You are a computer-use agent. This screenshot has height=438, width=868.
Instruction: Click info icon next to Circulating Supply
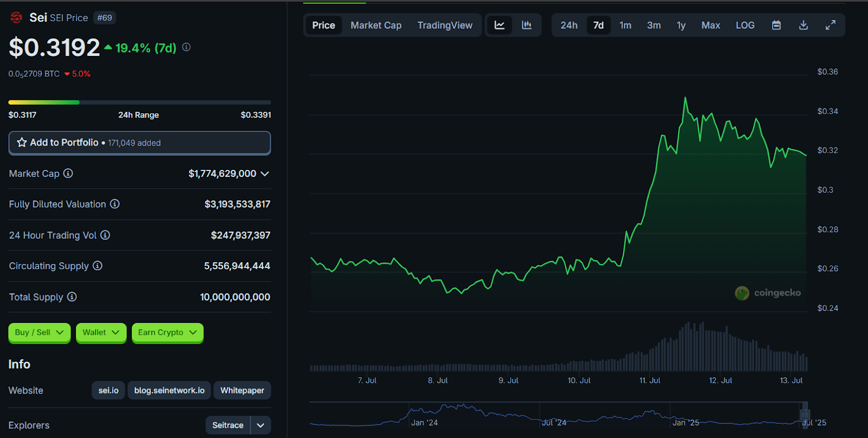[x=98, y=266]
